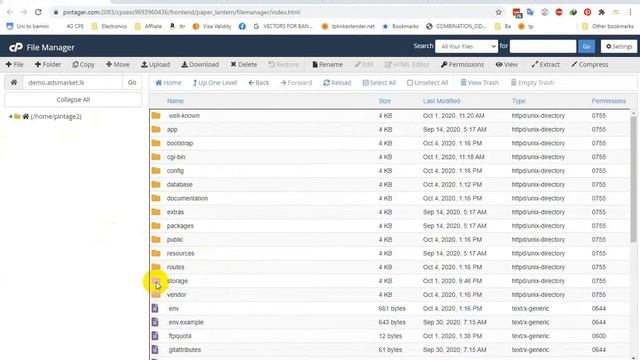This screenshot has height=360, width=640.
Task: Click the Copy toolbar button
Action: [x=83, y=64]
